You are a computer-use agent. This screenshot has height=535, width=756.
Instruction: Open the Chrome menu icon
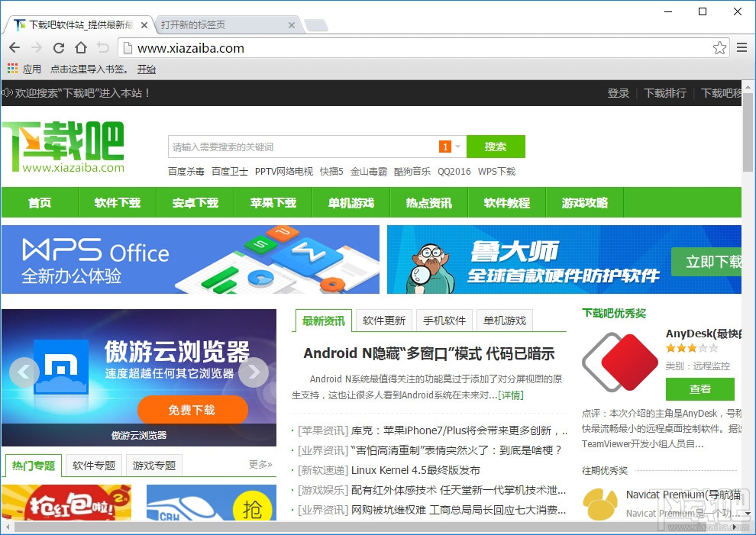(x=741, y=47)
